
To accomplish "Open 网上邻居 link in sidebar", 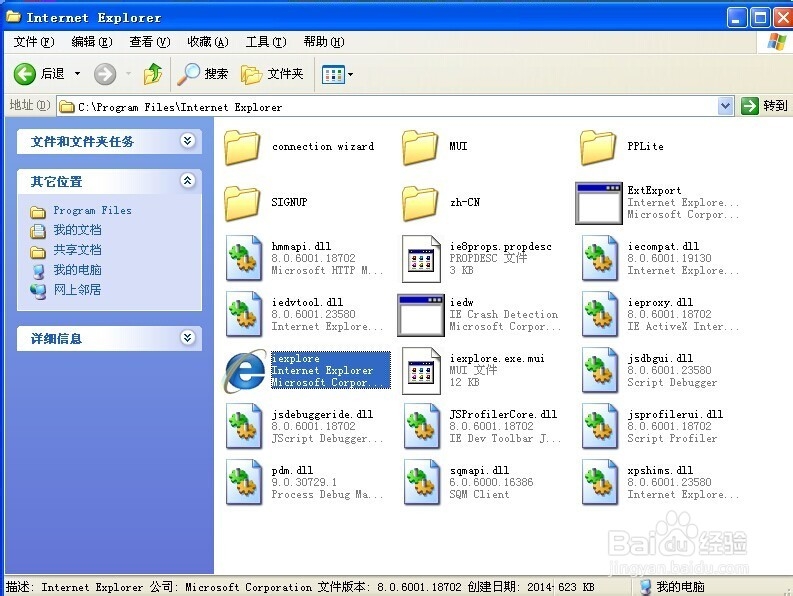I will pyautogui.click(x=77, y=290).
